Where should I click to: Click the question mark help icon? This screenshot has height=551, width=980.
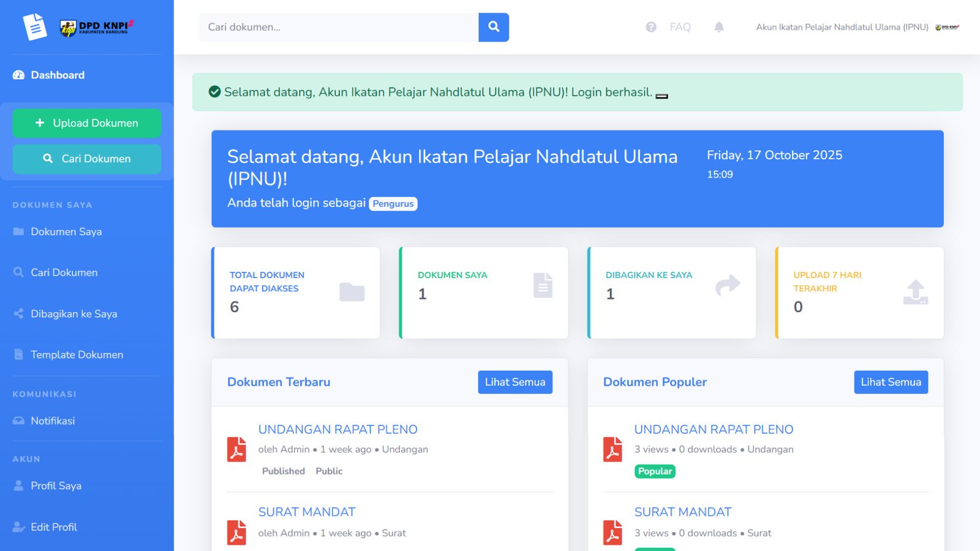pos(650,27)
